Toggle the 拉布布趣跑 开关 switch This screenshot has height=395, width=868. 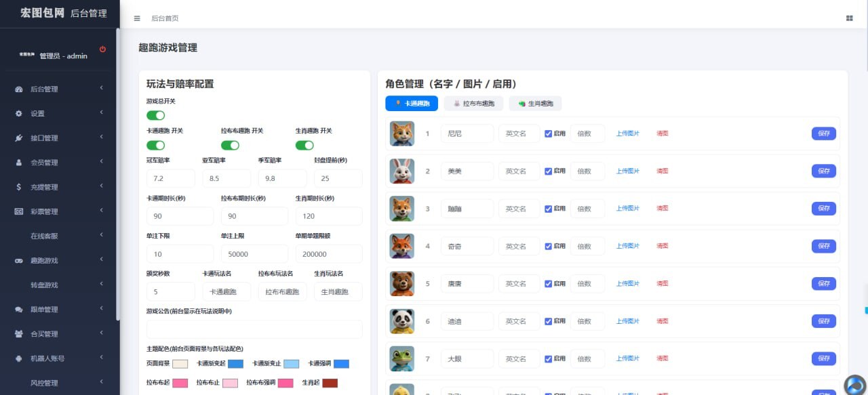230,145
